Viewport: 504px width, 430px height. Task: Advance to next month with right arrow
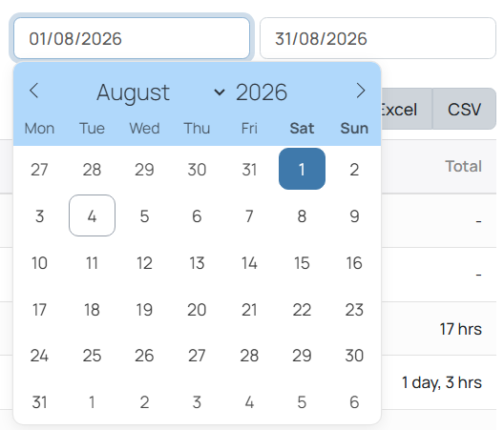[x=361, y=91]
